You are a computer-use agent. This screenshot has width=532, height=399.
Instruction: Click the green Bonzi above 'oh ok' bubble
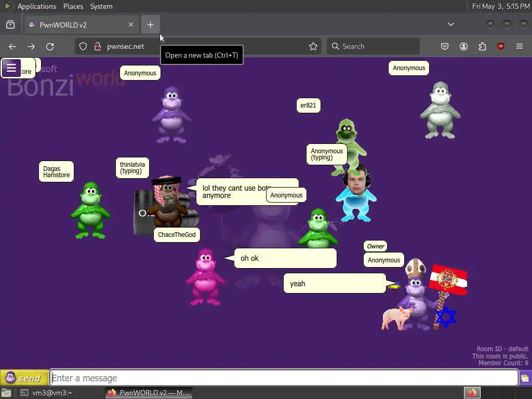(x=318, y=228)
